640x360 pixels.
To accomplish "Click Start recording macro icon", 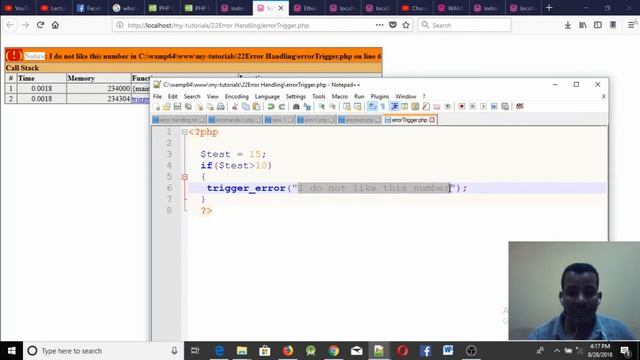I will (x=462, y=107).
